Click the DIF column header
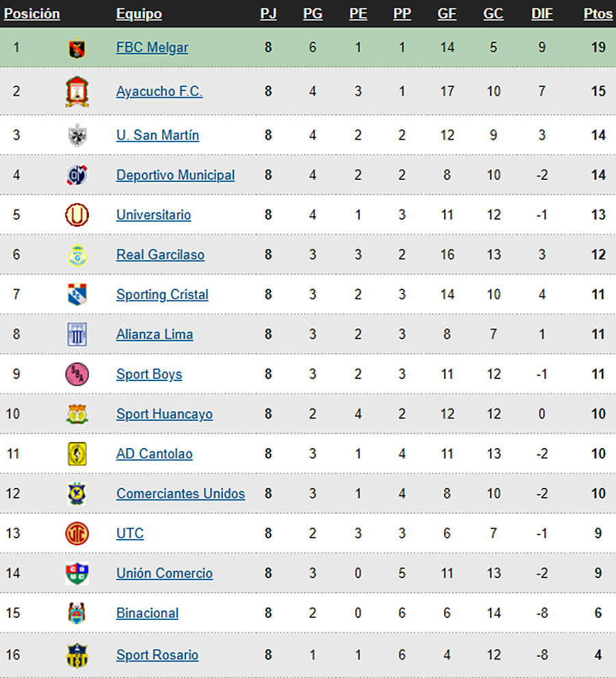This screenshot has width=616, height=678. tap(542, 14)
